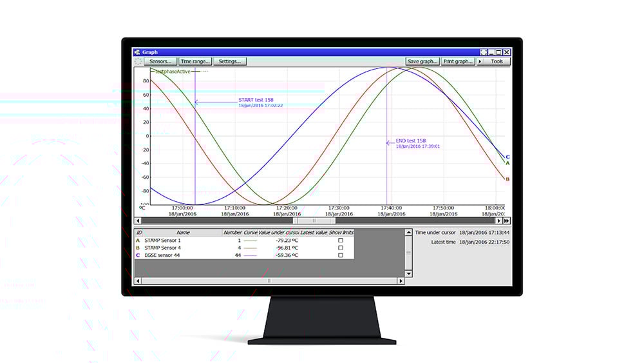This screenshot has width=644, height=363.
Task: Click the Save graph... button
Action: coord(422,62)
